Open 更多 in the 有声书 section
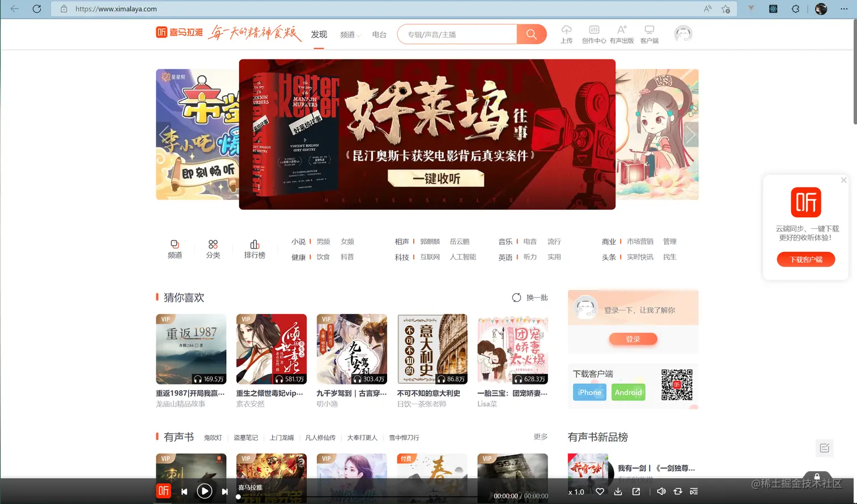Viewport: 857px width, 504px height. tap(541, 437)
